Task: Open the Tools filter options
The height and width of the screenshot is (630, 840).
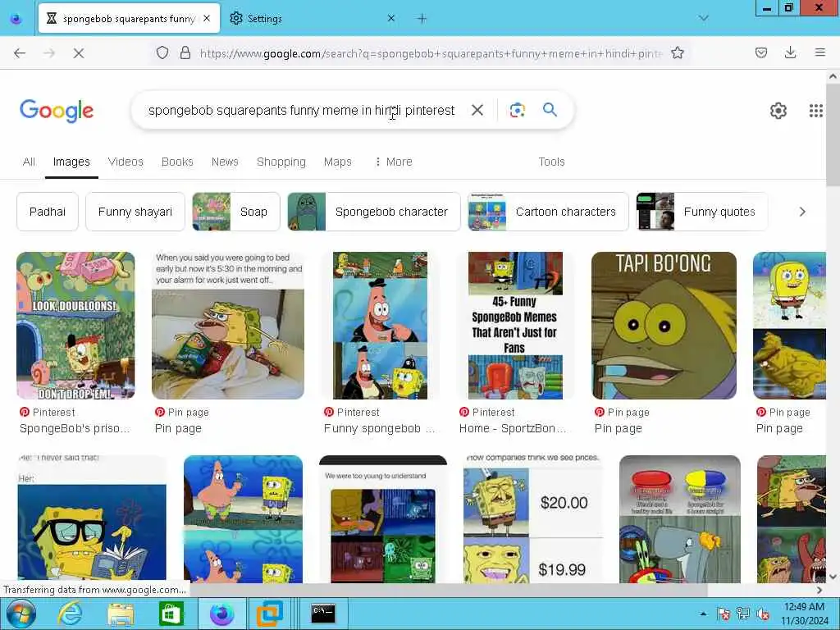Action: tap(551, 162)
